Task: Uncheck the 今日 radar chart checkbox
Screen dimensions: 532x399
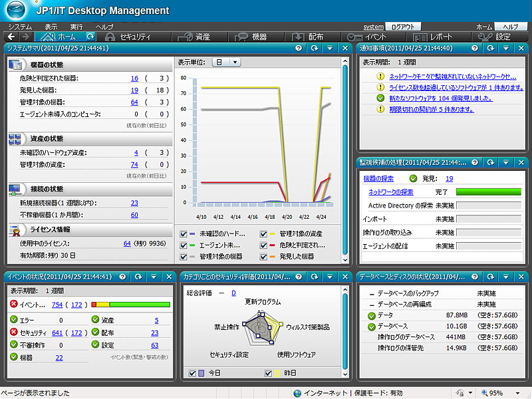Action: (194, 373)
